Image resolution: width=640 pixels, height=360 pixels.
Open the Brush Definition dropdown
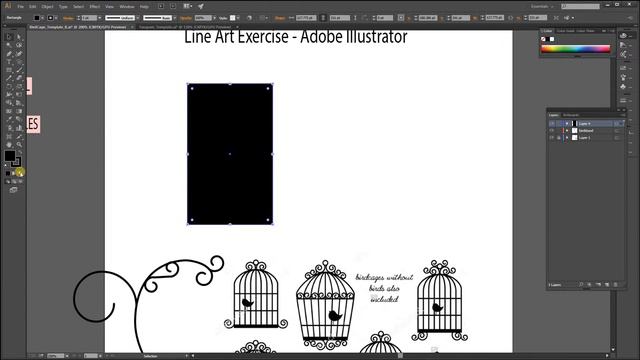tap(175, 18)
